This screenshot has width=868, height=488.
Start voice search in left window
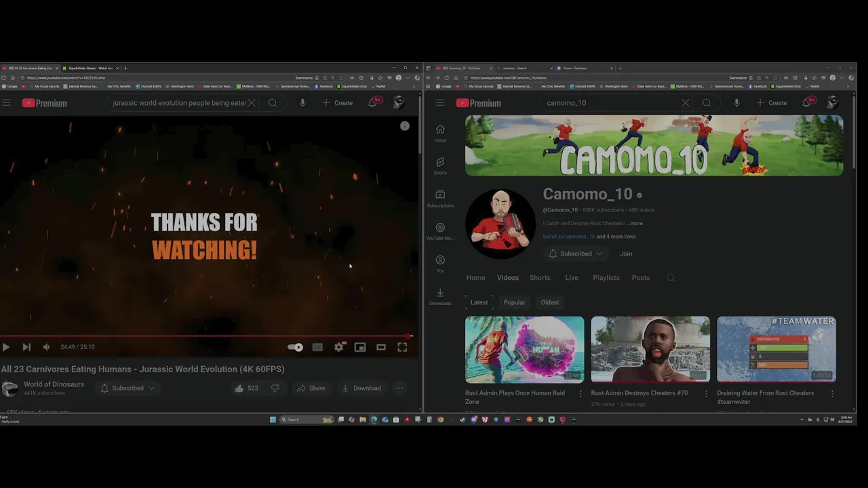pyautogui.click(x=302, y=103)
